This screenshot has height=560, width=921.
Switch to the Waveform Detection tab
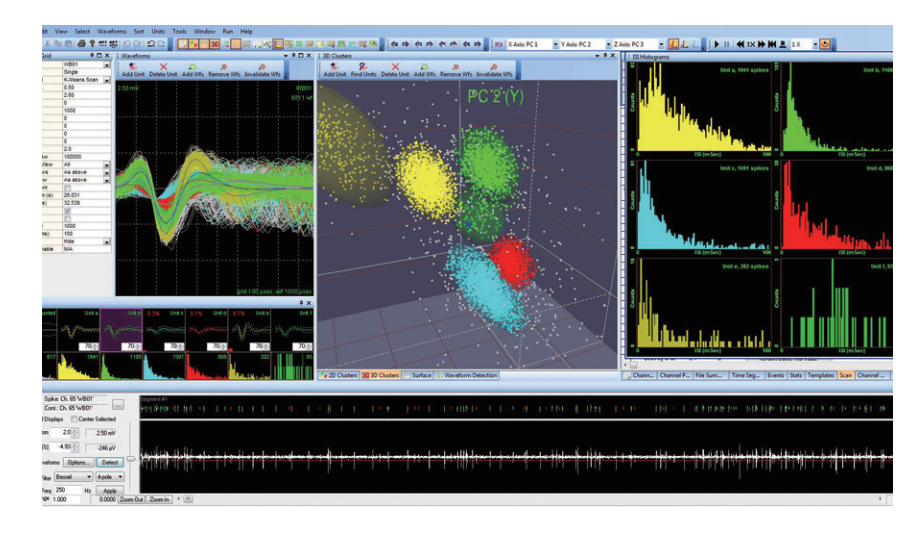pyautogui.click(x=467, y=375)
